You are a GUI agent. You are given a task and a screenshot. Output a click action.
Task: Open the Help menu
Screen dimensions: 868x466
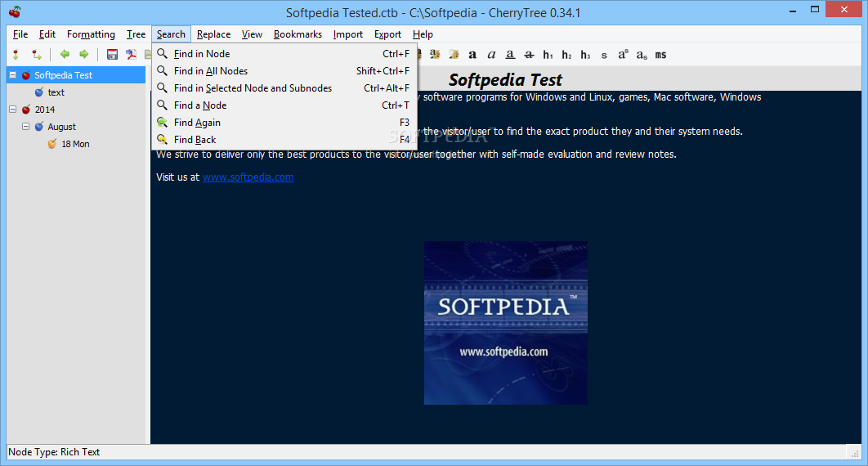(x=423, y=34)
